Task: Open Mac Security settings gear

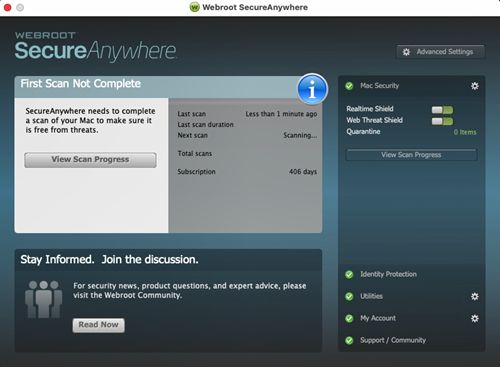Action: point(475,86)
